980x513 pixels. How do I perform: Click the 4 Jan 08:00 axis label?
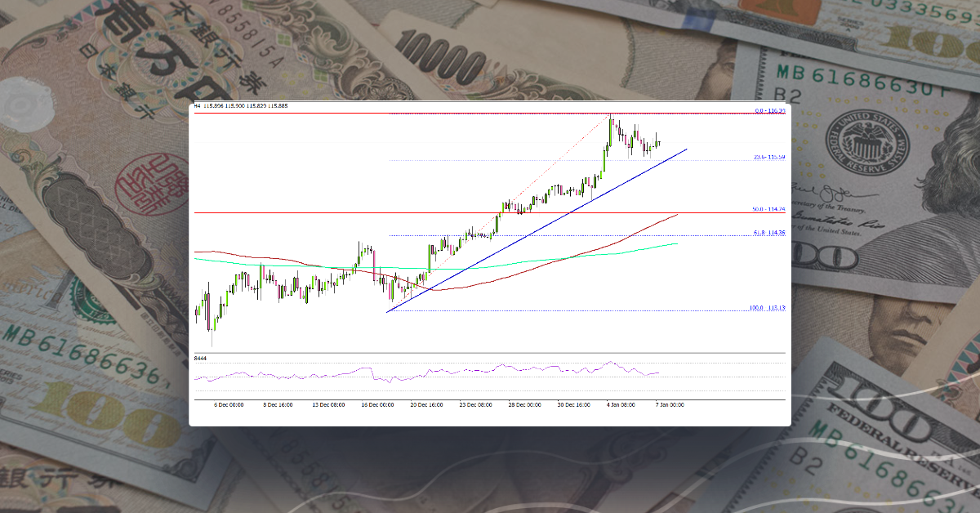[x=621, y=404]
